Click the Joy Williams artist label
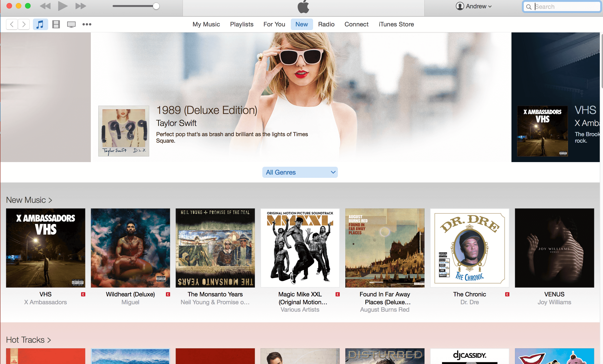The image size is (603, 364). [554, 302]
